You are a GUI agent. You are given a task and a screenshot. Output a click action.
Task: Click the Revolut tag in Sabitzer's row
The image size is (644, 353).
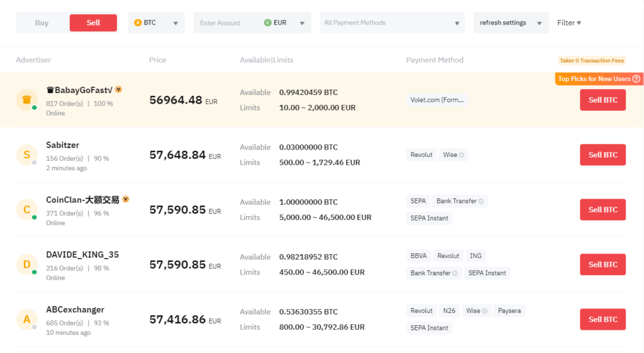pos(421,155)
